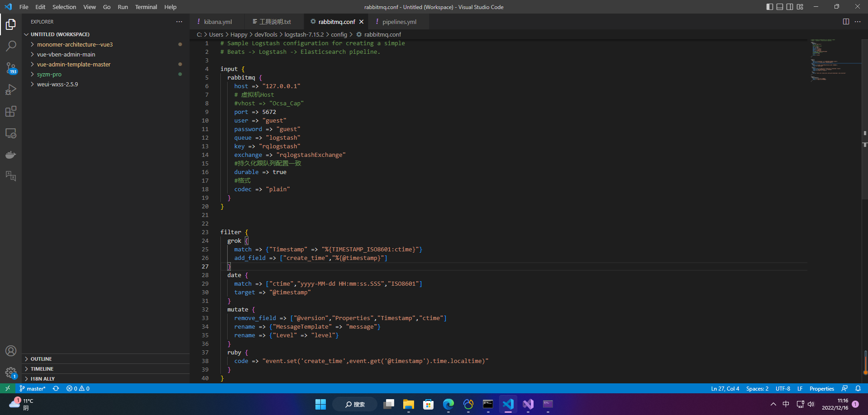Switch to the kibana.yml tab
Image resolution: width=868 pixels, height=415 pixels.
tap(217, 22)
